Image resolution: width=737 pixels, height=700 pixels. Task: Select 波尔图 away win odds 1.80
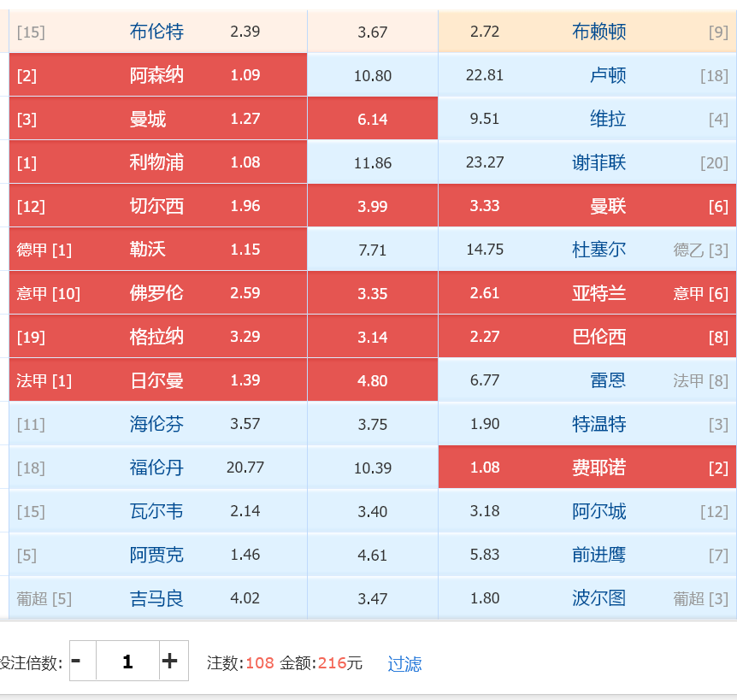pyautogui.click(x=587, y=598)
